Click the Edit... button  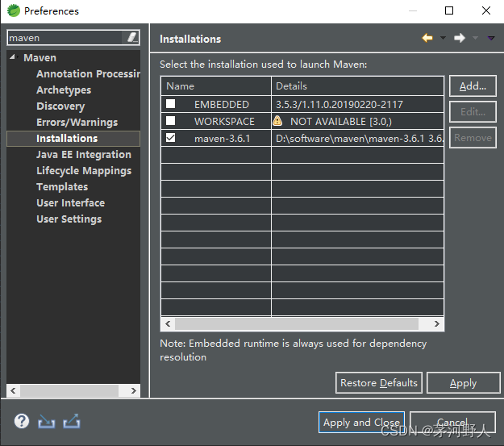(473, 112)
